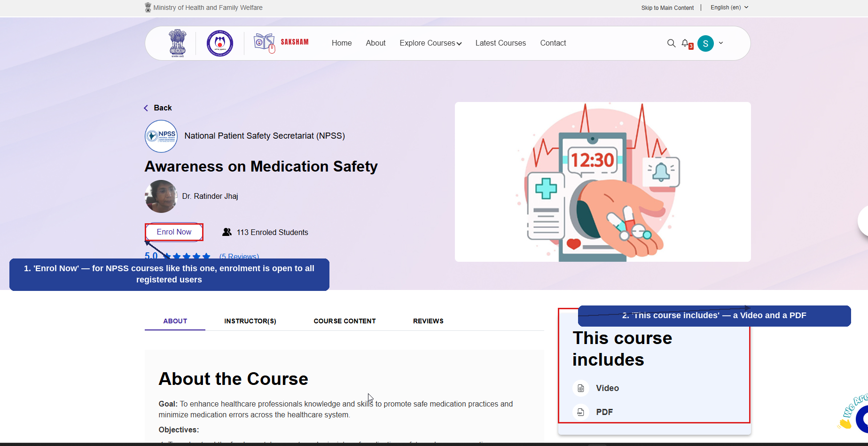Viewport: 868px width, 446px height.
Task: Click the enrolled students people icon
Action: (227, 232)
